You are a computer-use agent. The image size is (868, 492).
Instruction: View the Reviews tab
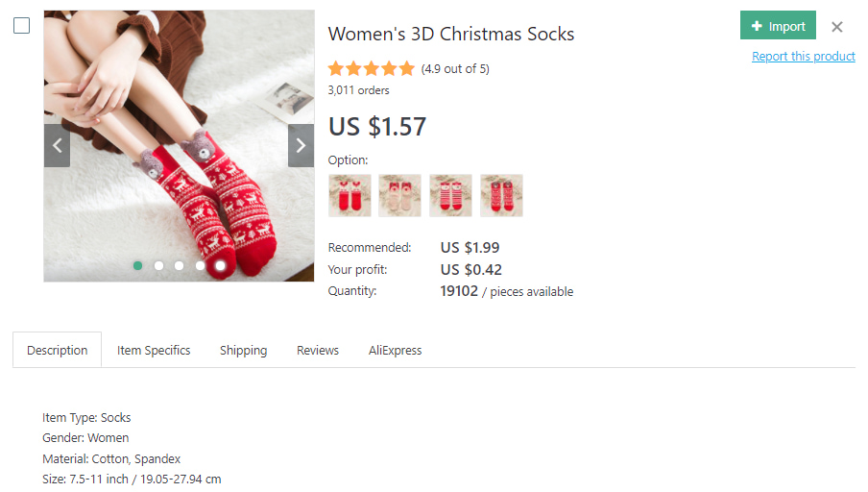[x=318, y=351]
